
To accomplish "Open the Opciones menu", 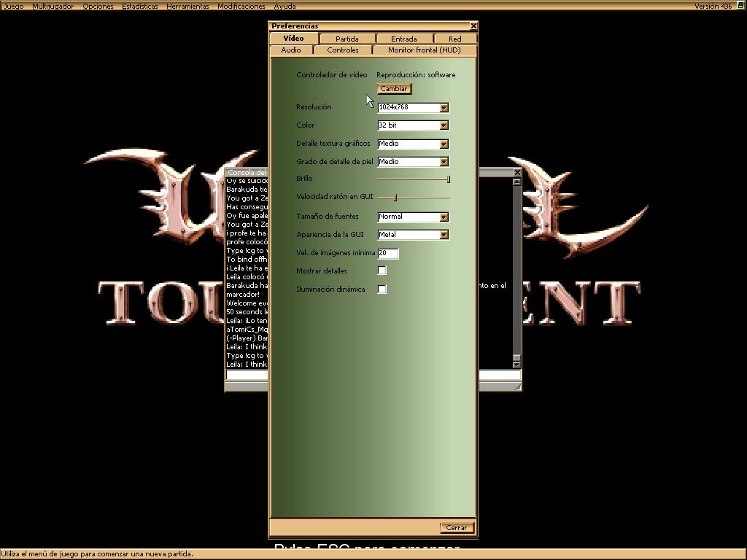I will (x=98, y=6).
